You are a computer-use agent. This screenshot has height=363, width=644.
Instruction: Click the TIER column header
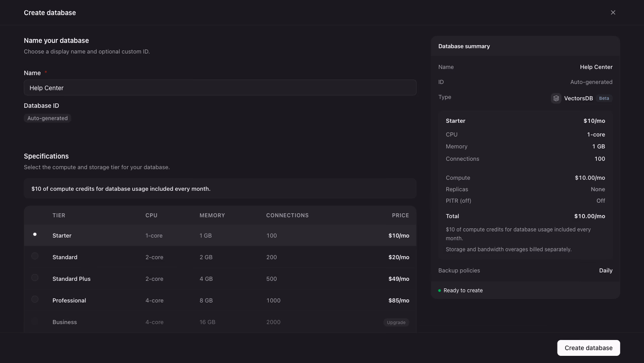(59, 215)
